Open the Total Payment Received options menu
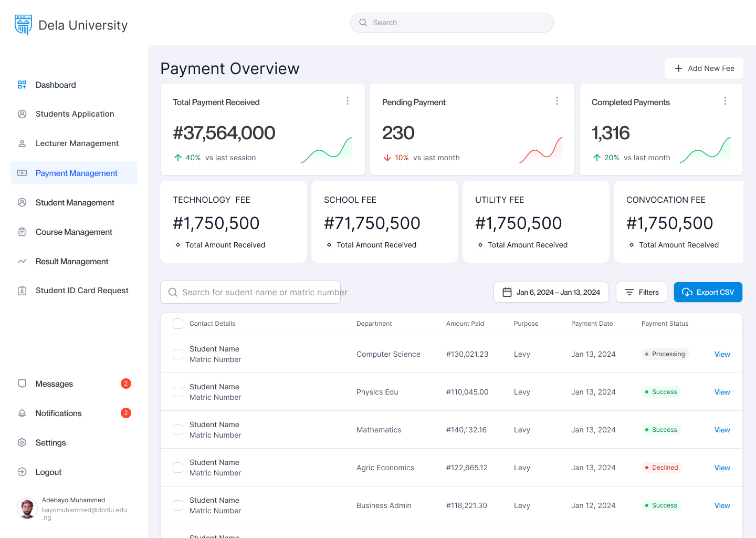Viewport: 756px width, 538px height. (348, 101)
